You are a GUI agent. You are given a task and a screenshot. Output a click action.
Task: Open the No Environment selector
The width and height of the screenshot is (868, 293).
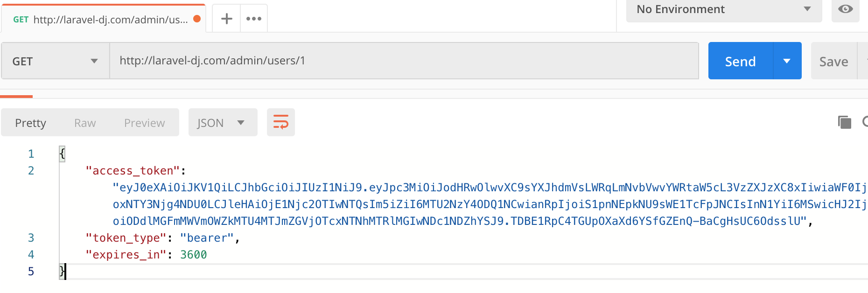723,9
